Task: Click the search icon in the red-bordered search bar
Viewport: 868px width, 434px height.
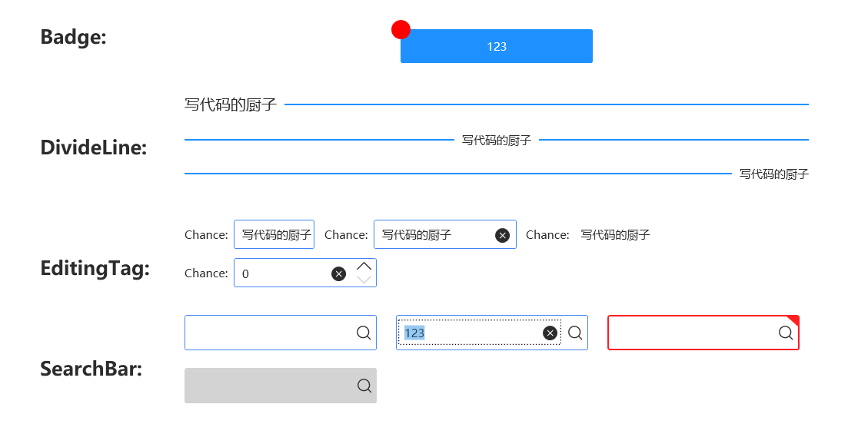Action: point(786,333)
